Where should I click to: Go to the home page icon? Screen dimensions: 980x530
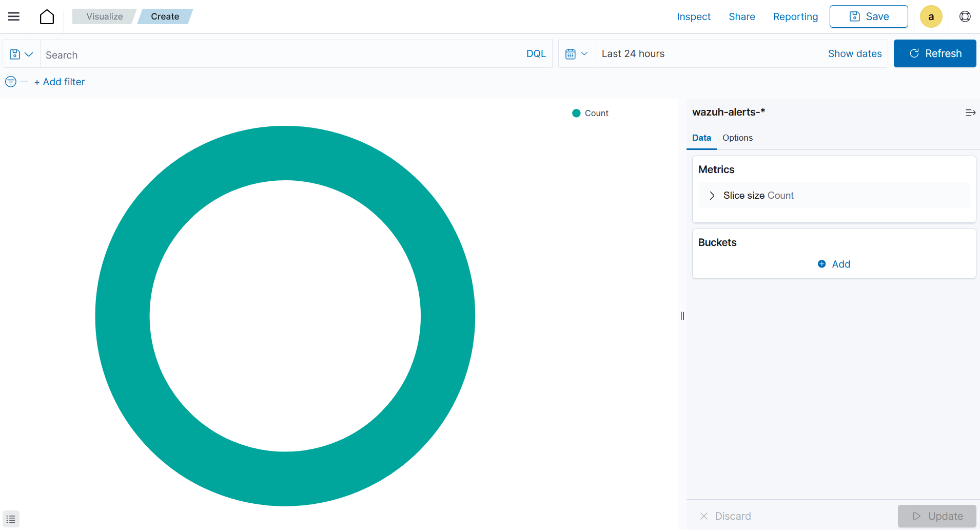click(47, 16)
